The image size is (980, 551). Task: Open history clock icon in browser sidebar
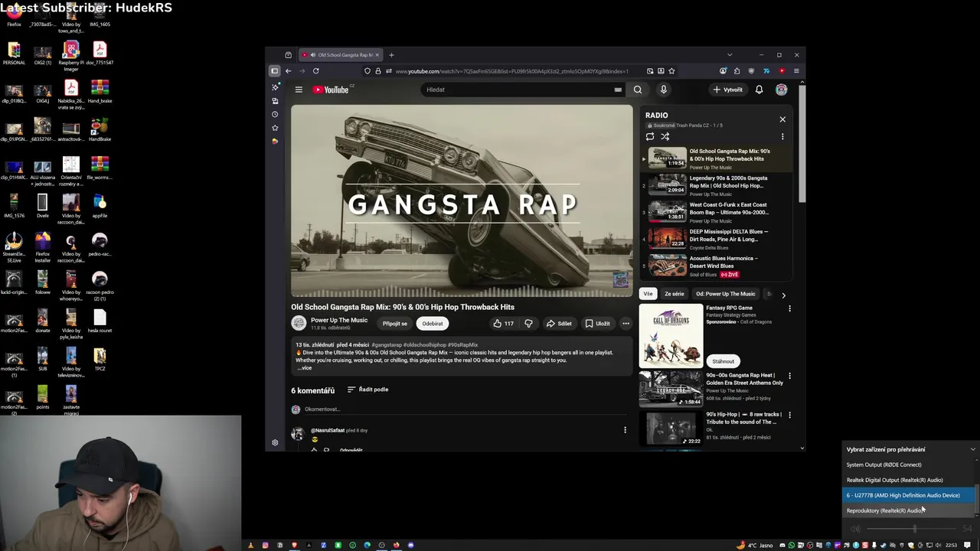tap(275, 114)
